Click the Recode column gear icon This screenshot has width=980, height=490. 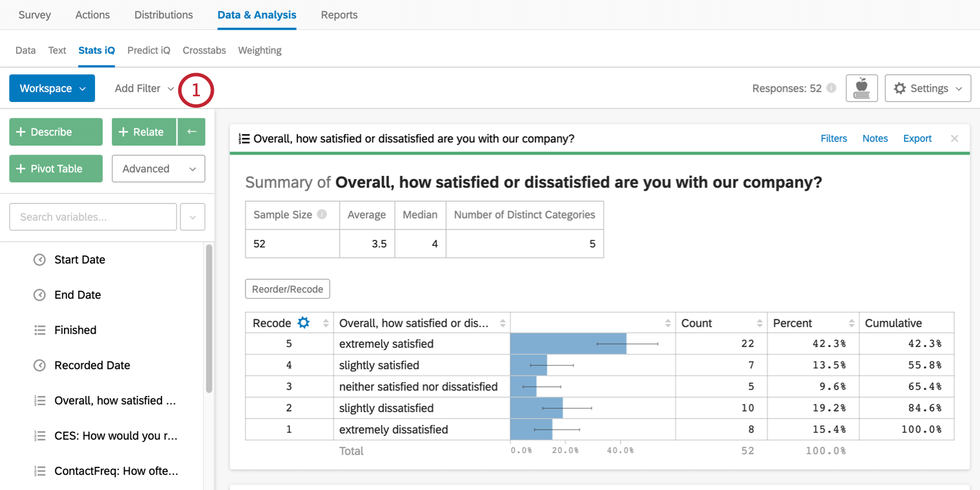click(x=303, y=323)
